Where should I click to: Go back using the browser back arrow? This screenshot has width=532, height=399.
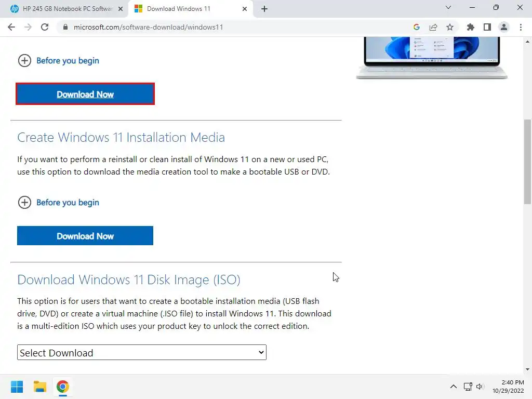coord(11,27)
